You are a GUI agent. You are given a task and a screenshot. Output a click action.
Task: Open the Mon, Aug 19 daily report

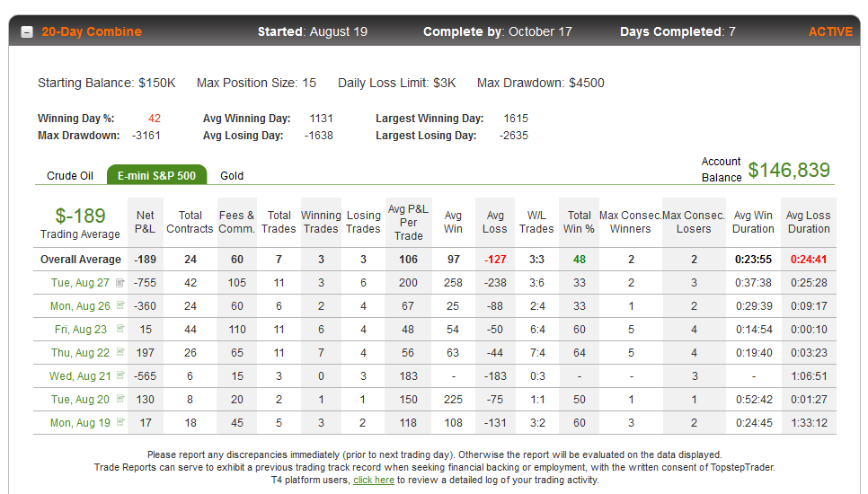point(80,423)
